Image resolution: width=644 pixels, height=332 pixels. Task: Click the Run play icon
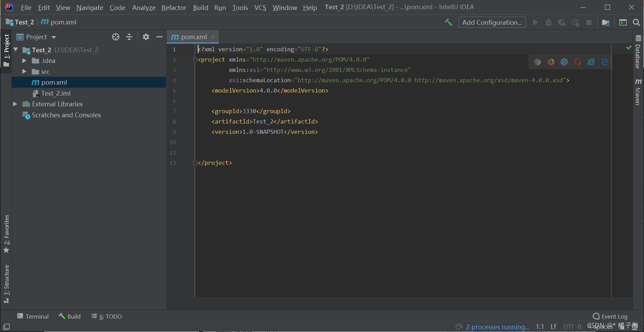click(535, 22)
